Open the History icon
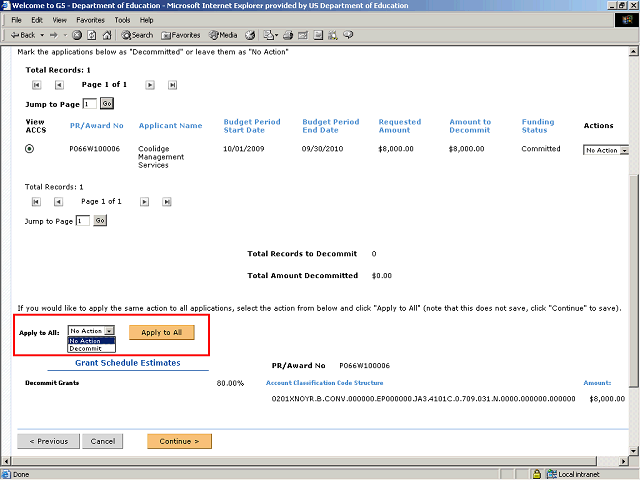640x480 pixels. pos(250,35)
